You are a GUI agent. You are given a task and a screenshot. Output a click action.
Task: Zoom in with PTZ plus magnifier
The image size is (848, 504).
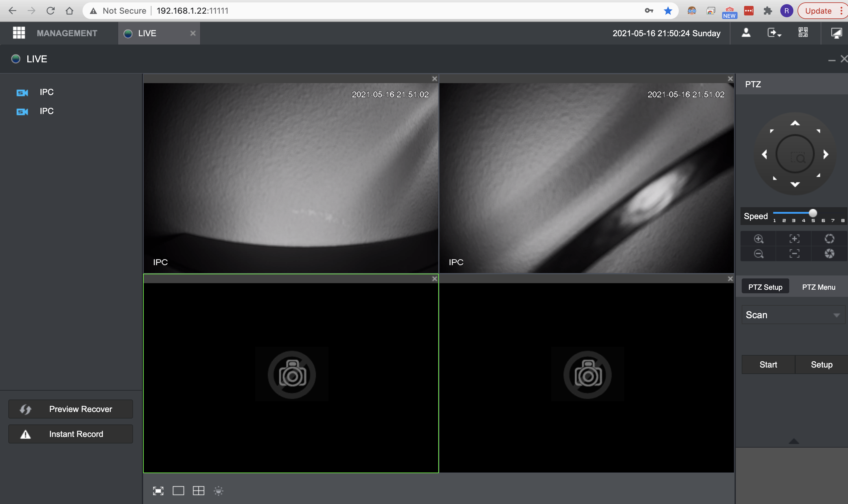pos(758,239)
